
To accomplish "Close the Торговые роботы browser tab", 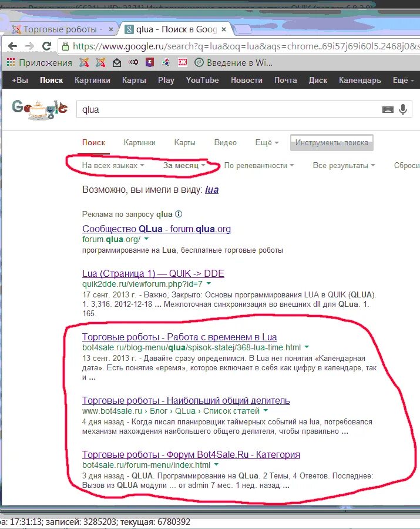I will (110, 30).
